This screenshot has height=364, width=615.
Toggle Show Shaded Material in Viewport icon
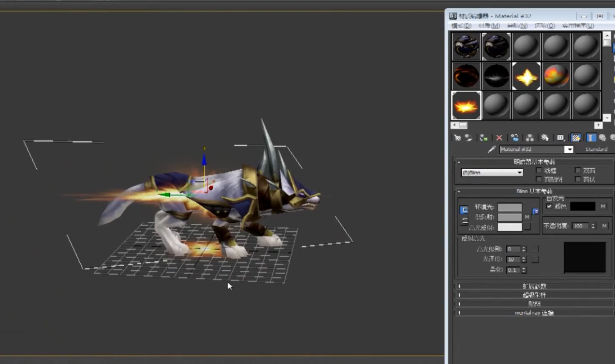[x=575, y=138]
